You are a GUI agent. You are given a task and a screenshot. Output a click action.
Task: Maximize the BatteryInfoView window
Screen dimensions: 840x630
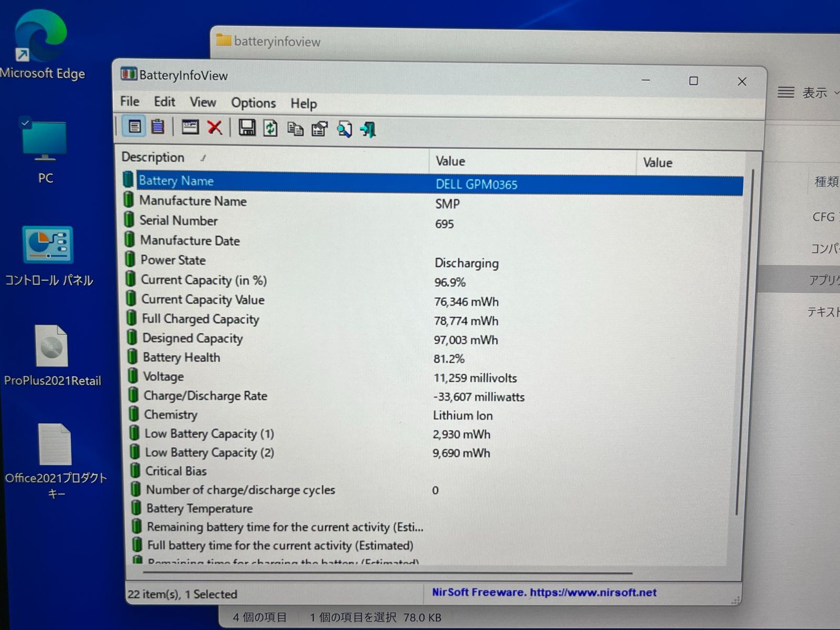(x=694, y=80)
